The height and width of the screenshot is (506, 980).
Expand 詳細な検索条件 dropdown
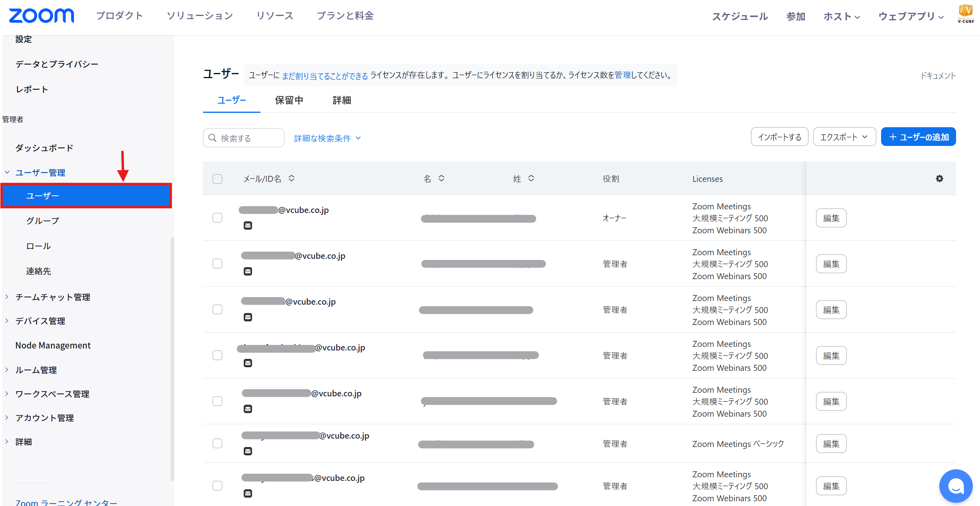click(x=327, y=138)
